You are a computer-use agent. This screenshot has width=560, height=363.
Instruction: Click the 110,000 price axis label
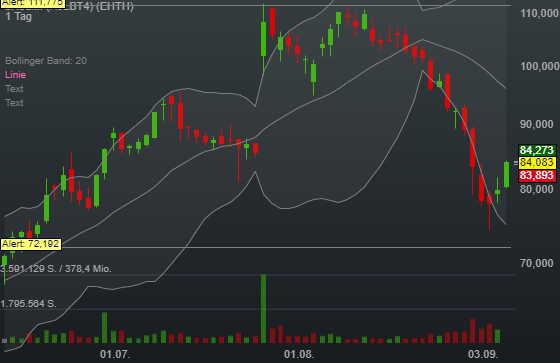(x=540, y=14)
